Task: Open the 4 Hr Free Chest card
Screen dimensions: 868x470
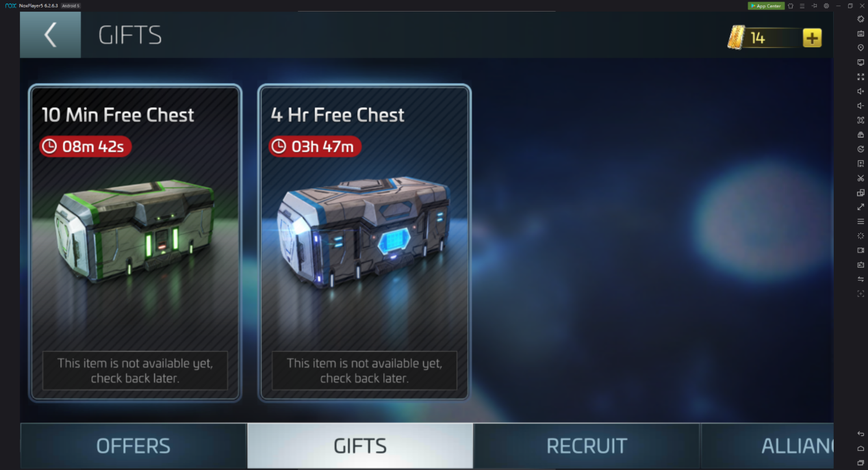Action: [364, 242]
